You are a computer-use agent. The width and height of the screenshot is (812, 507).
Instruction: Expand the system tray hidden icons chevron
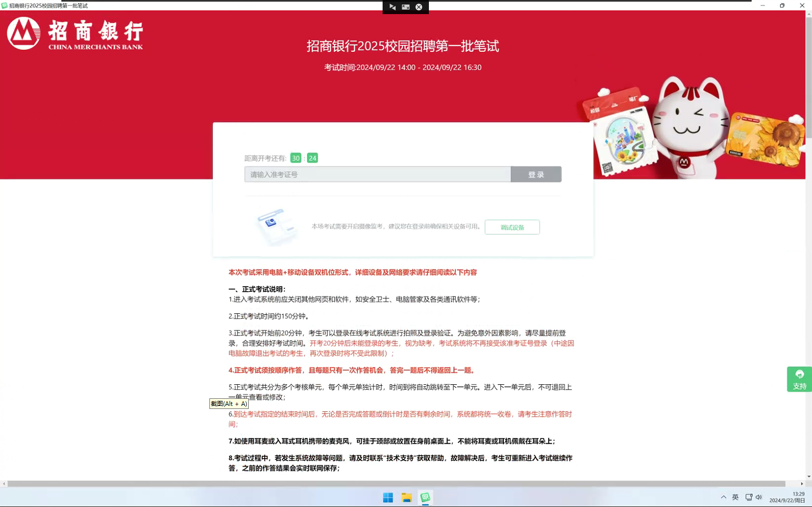pos(723,497)
